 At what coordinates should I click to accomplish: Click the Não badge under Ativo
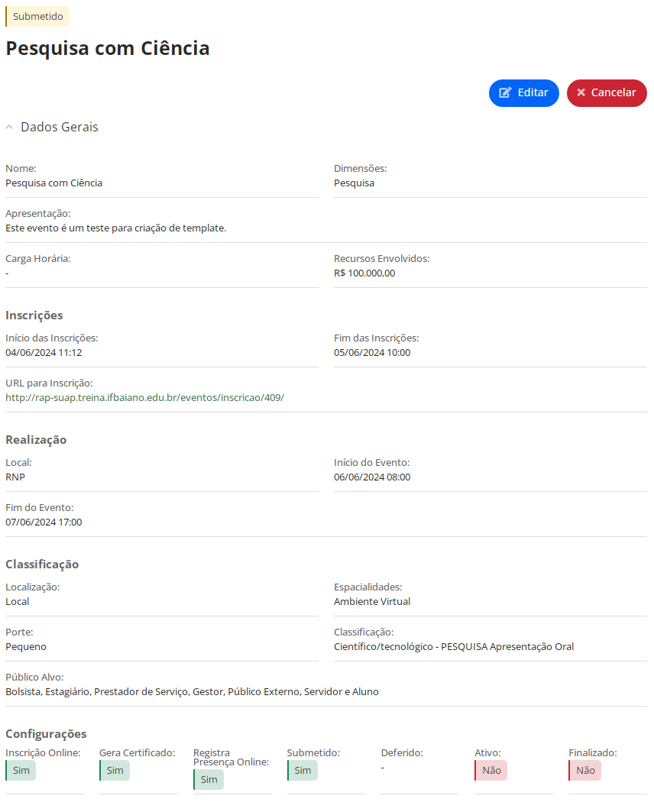(x=491, y=770)
